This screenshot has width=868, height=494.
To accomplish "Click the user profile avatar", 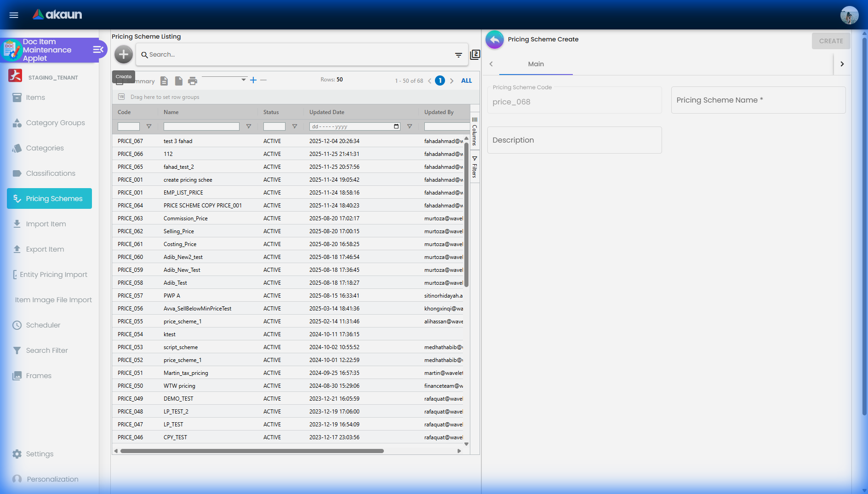I will [x=849, y=15].
